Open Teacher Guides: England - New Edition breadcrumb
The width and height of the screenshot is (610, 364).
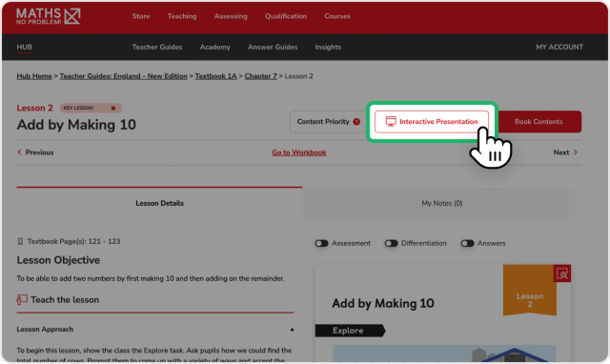[123, 76]
